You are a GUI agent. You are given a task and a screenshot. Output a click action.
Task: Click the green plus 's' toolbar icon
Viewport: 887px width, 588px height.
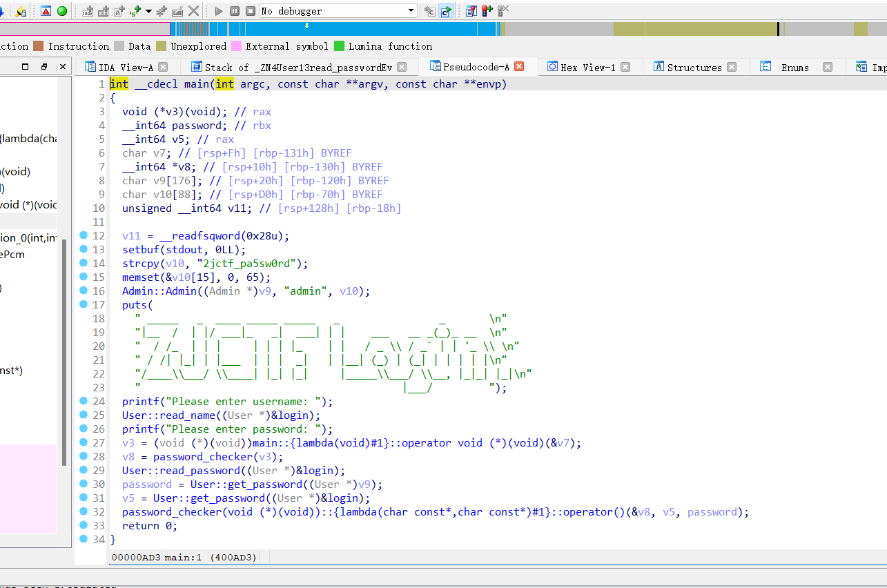(135, 11)
